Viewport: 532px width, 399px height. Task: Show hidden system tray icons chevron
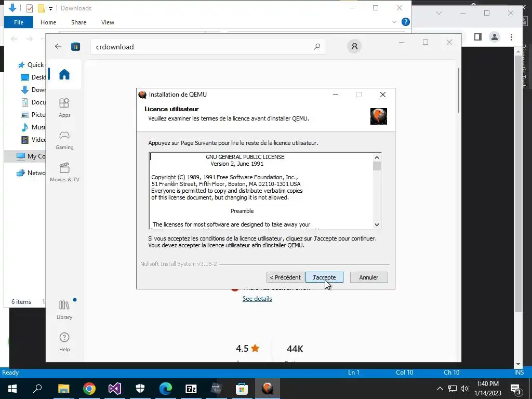440,389
